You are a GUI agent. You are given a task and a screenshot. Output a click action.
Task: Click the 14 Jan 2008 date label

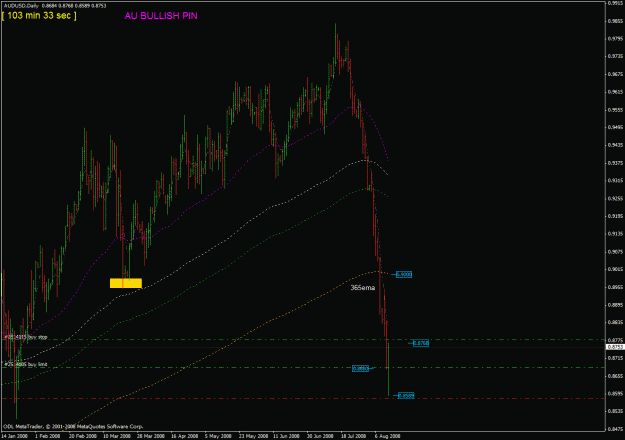tap(14, 436)
